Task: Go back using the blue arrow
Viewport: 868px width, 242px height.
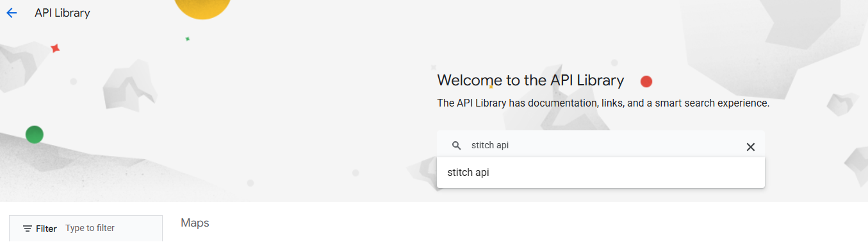Action: [x=12, y=13]
